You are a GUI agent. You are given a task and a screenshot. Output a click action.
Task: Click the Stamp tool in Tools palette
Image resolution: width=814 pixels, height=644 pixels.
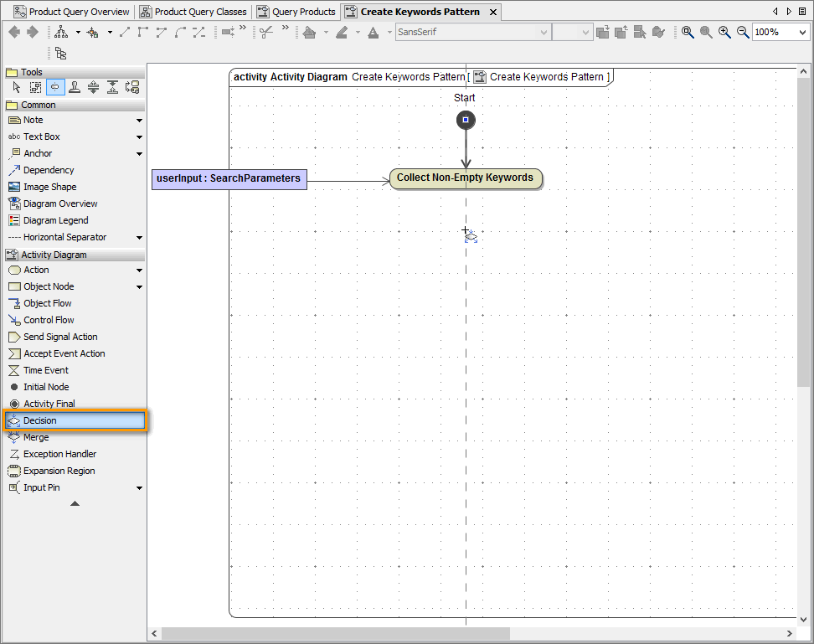(75, 87)
